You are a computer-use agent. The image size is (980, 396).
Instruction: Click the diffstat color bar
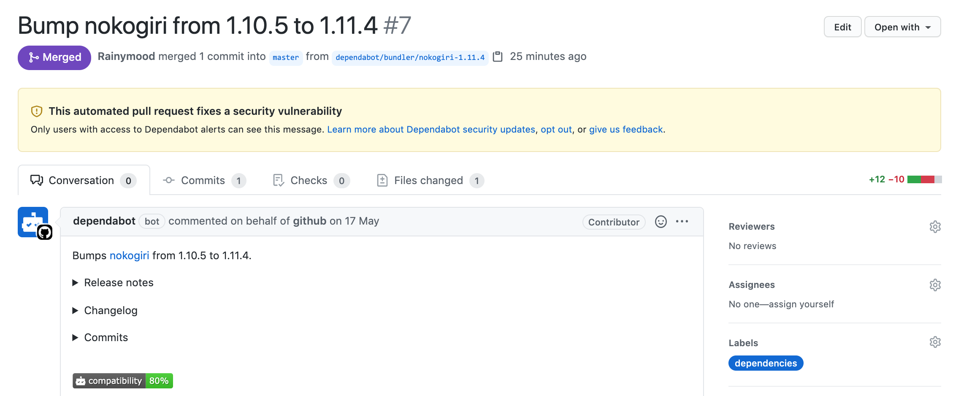[x=924, y=179]
